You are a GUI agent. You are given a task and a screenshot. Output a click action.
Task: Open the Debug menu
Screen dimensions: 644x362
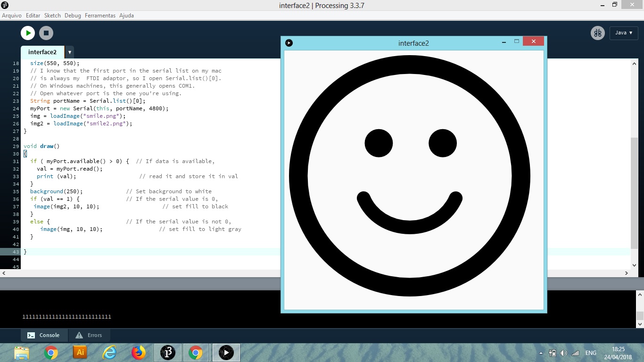click(x=73, y=16)
